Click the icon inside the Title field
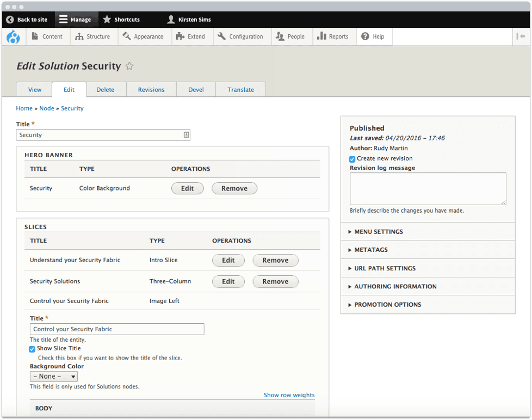Screen dimensions: 532x420 [x=186, y=135]
